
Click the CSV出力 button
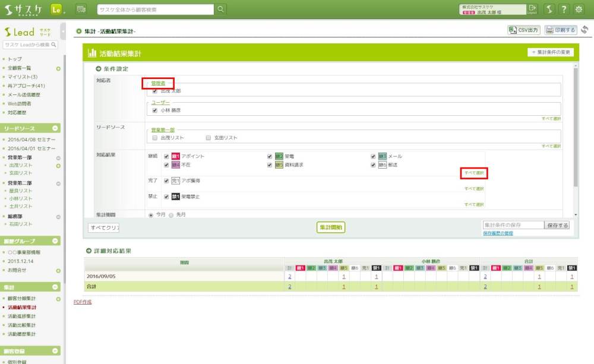(x=523, y=30)
